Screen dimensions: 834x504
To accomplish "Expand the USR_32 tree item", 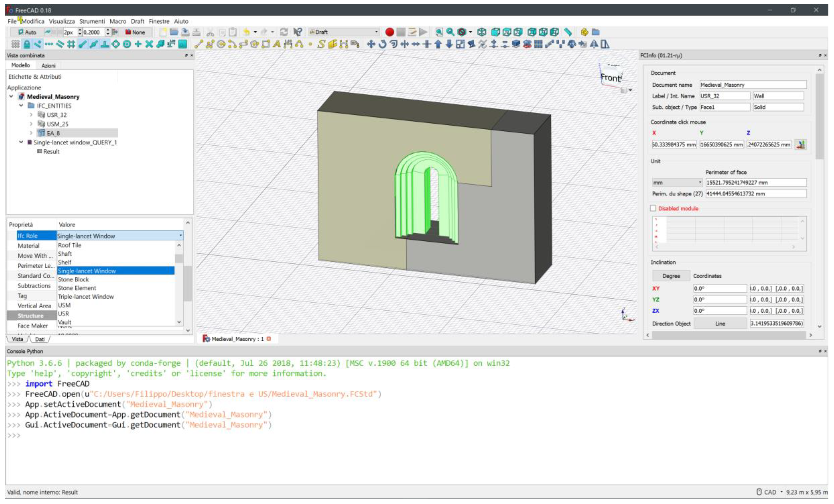I will pyautogui.click(x=31, y=115).
